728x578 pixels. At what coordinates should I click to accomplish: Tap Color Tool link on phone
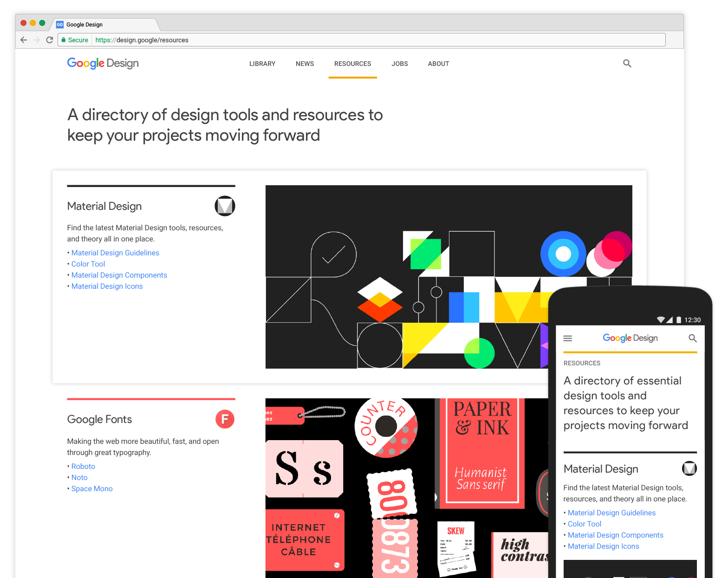[585, 524]
